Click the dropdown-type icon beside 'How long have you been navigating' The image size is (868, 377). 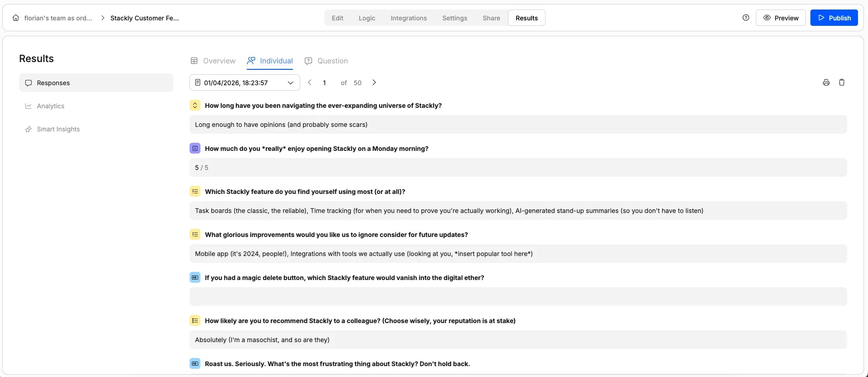click(195, 105)
